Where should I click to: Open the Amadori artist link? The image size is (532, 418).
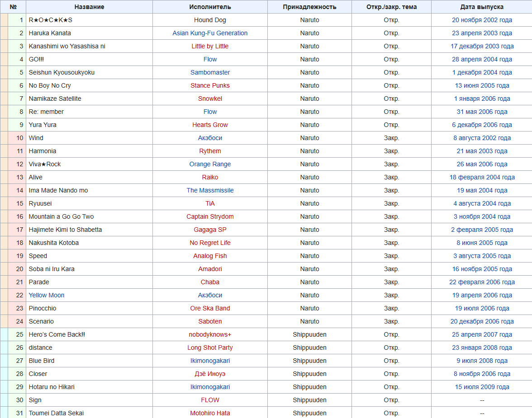click(210, 269)
